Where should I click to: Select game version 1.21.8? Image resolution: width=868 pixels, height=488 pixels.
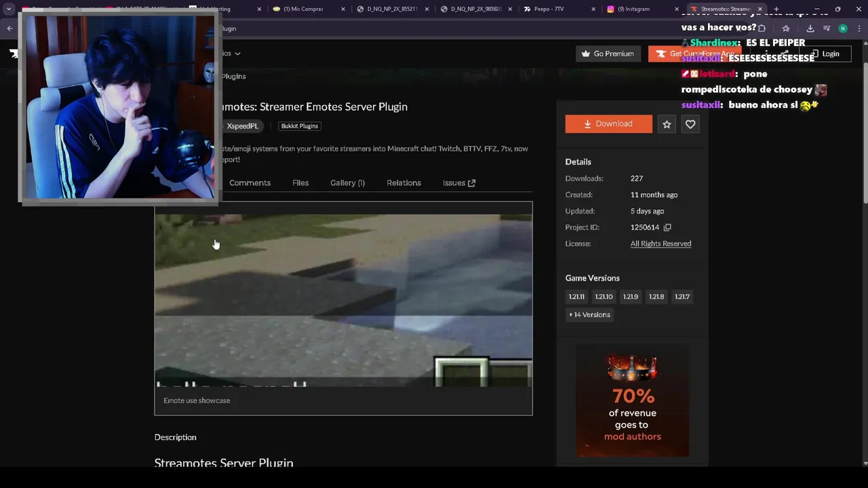click(656, 297)
